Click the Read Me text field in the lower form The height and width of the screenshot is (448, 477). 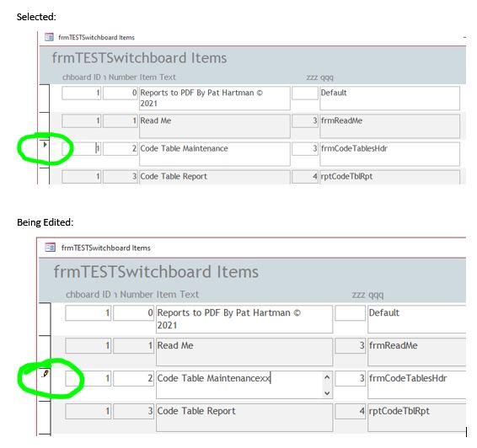tap(244, 352)
